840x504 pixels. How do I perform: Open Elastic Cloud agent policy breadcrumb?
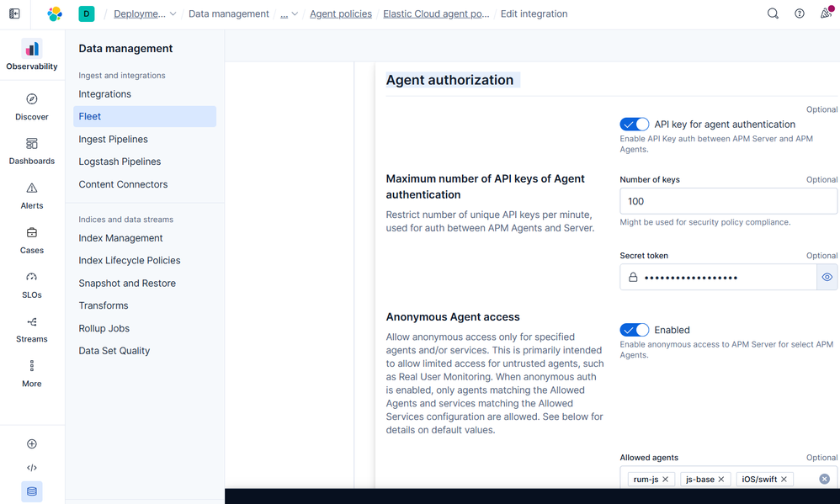pos(436,14)
